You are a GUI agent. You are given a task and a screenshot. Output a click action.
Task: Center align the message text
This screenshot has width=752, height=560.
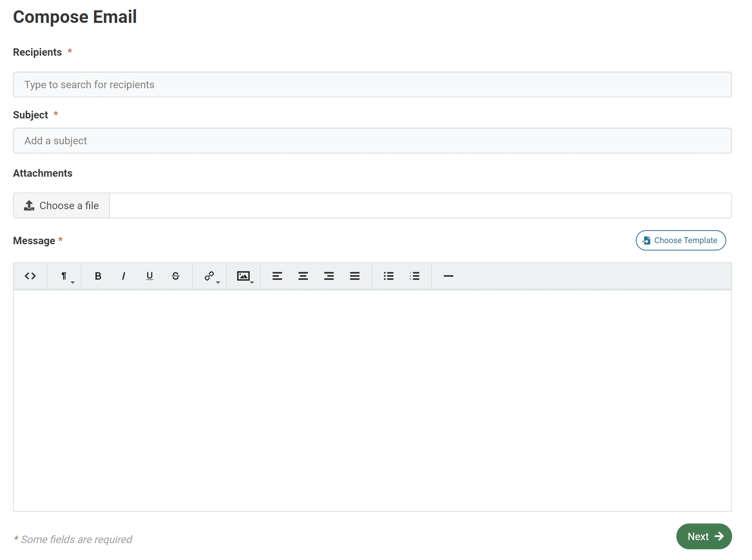pyautogui.click(x=303, y=276)
